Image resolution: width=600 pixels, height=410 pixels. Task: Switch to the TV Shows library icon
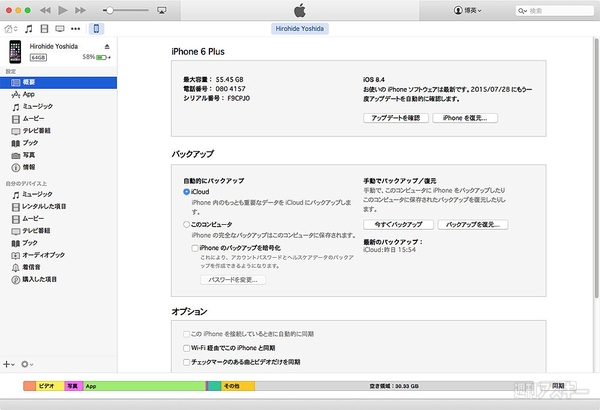tap(60, 29)
